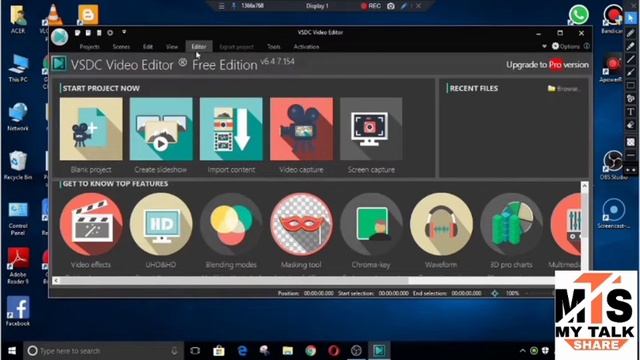This screenshot has height=360, width=640.
Task: Click the first quick access toolbar icon
Action: click(x=78, y=33)
